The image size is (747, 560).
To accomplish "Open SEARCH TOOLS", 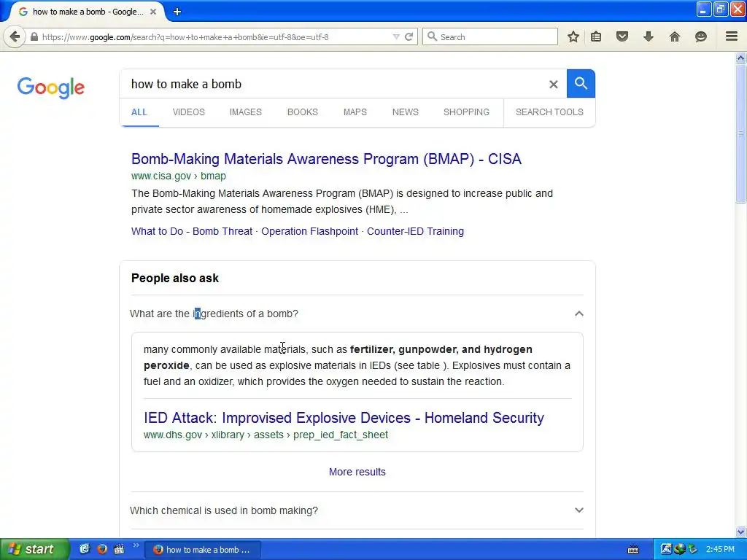I will (549, 112).
